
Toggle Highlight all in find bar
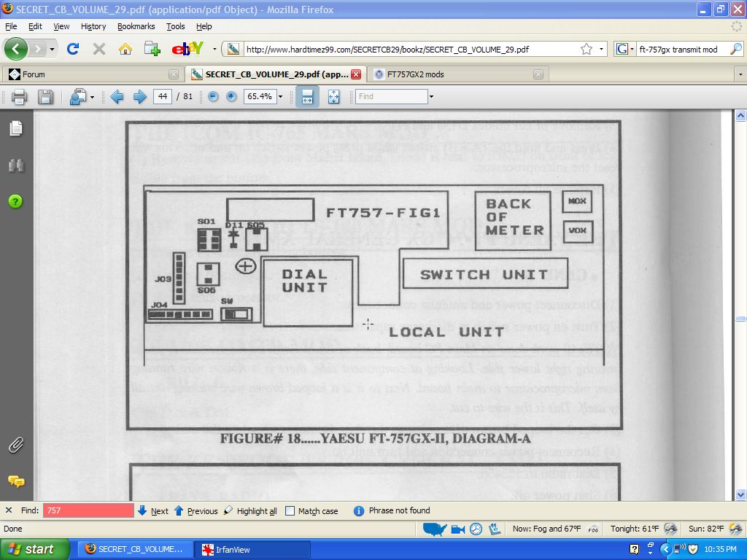pos(250,511)
